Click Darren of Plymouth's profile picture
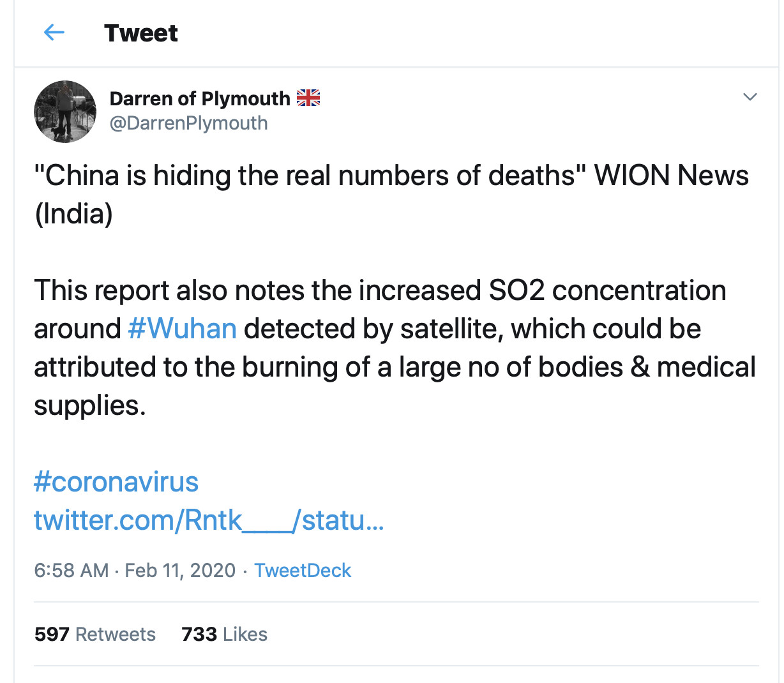Screen dimensions: 784x683 tap(65, 112)
